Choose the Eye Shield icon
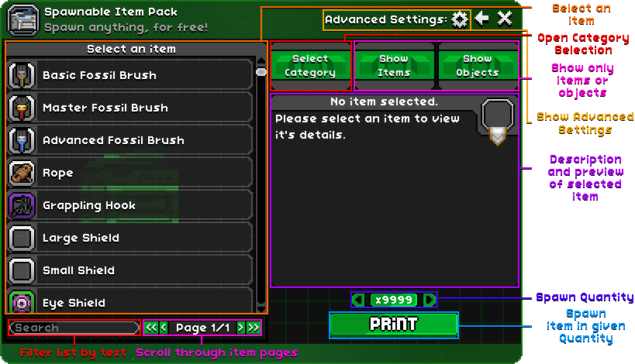The width and height of the screenshot is (635, 364). (x=22, y=302)
